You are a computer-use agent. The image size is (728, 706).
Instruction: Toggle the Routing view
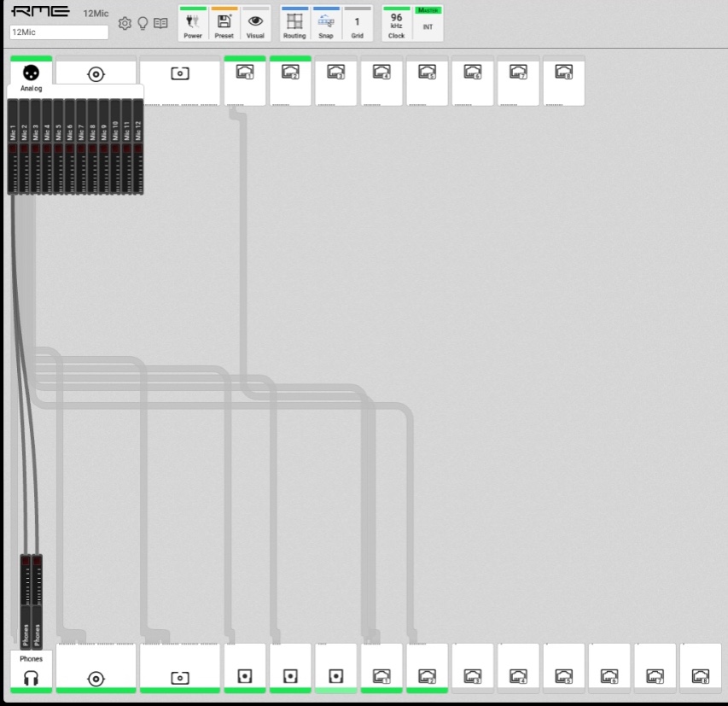(294, 25)
